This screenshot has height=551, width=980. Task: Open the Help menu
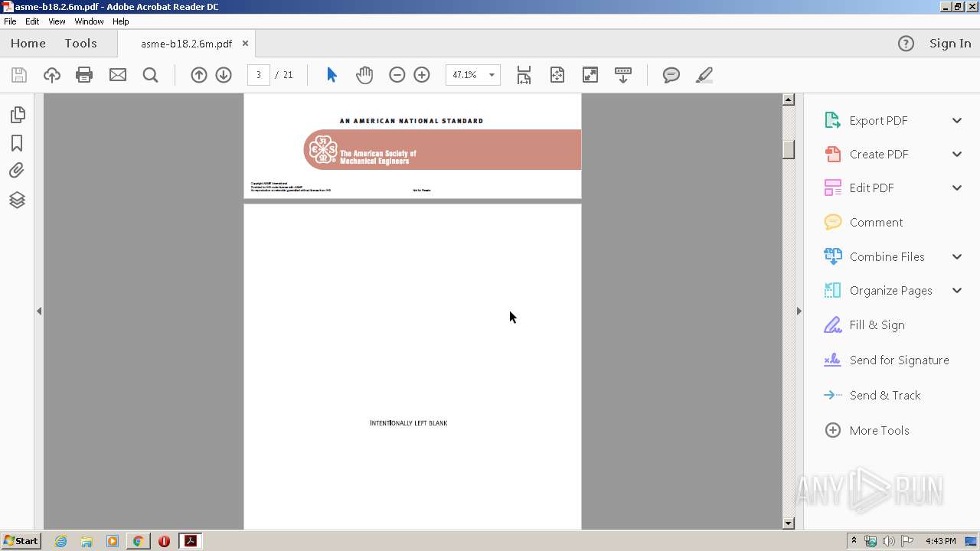121,21
